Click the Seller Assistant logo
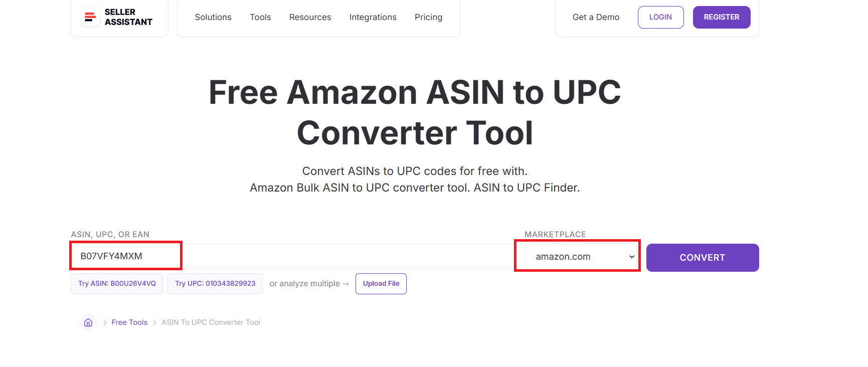This screenshot has height=367, width=868. [x=119, y=18]
